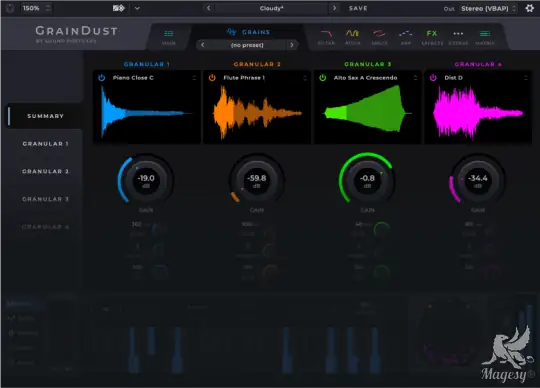Click the Piano Close C sample name
The image size is (540, 388).
[133, 78]
